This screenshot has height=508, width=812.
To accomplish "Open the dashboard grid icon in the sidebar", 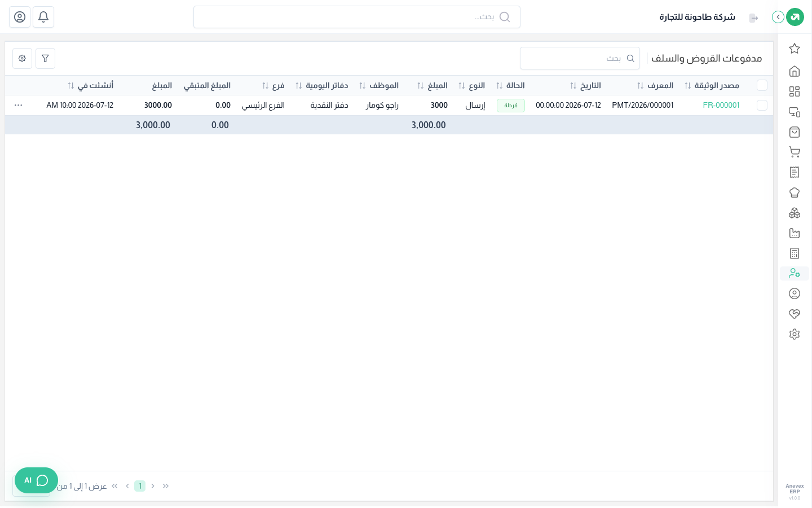I will (x=795, y=91).
